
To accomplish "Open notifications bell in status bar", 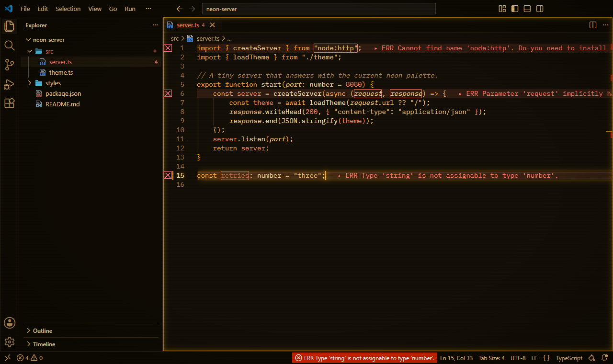I will tap(604, 358).
